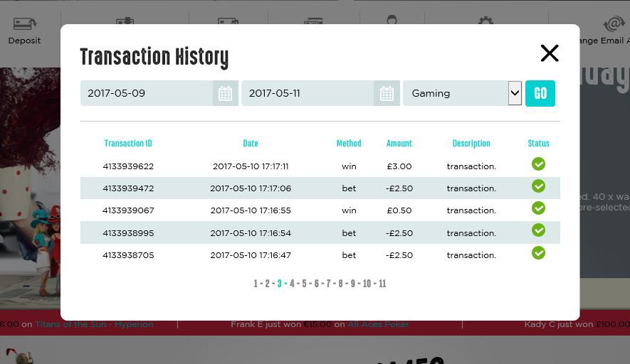This screenshot has height=364, width=630.
Task: Click the Description column header
Action: click(471, 144)
